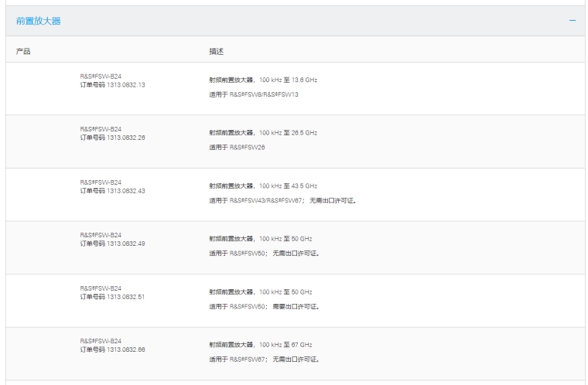Click the 适用于 R&S FSW67 无需出口许可证 note
This screenshot has height=385, width=588.
click(x=265, y=359)
